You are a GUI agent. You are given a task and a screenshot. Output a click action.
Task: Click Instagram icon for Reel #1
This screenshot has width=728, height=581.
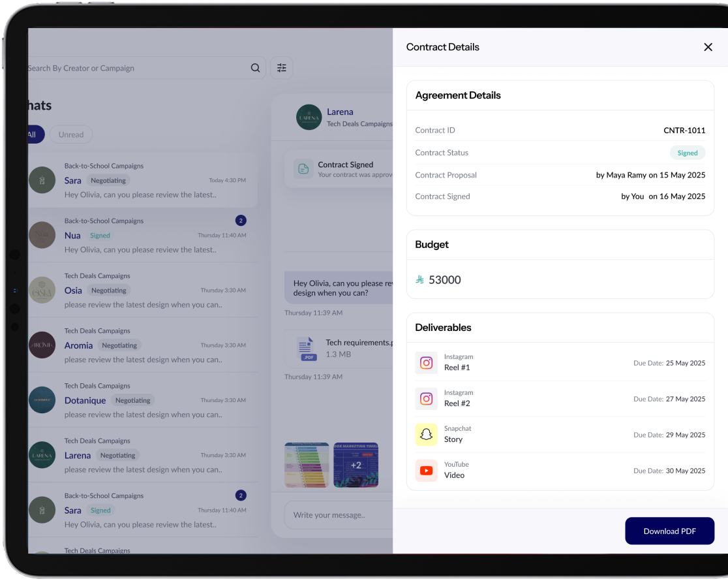426,363
